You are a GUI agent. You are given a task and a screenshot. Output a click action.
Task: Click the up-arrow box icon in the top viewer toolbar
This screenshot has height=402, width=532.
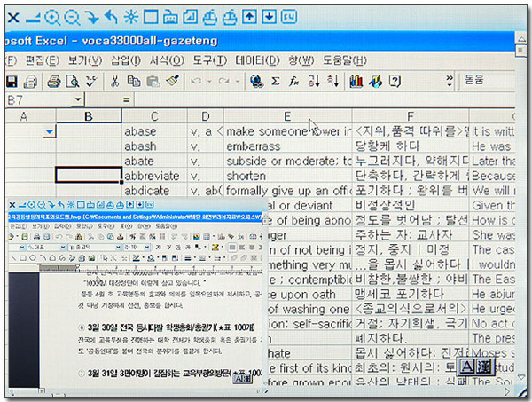[249, 16]
